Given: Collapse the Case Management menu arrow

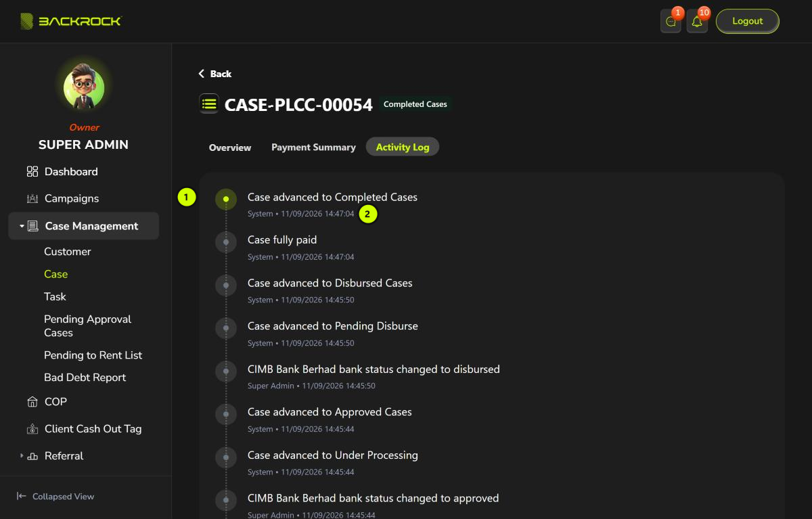Looking at the screenshot, I should click(x=22, y=226).
